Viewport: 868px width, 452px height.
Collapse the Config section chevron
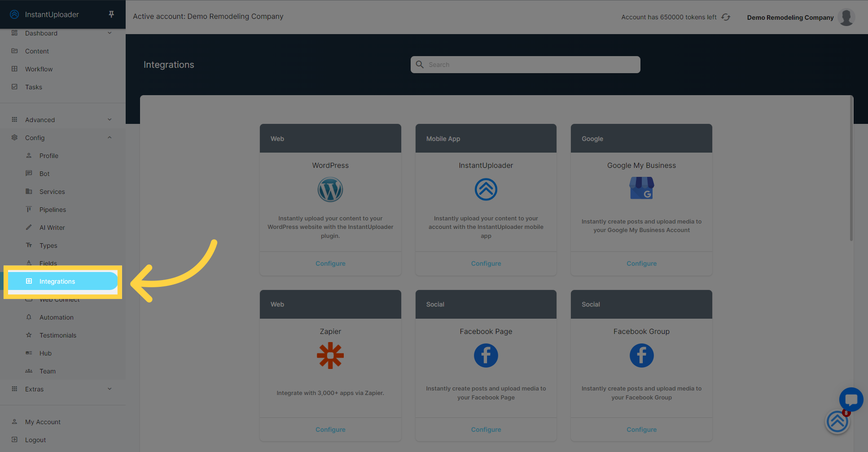pyautogui.click(x=110, y=138)
